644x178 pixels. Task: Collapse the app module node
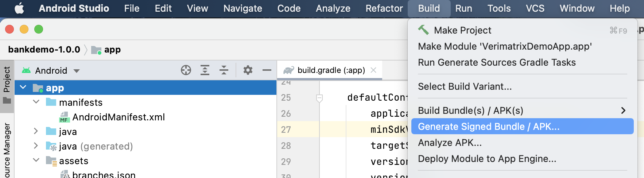pyautogui.click(x=23, y=88)
